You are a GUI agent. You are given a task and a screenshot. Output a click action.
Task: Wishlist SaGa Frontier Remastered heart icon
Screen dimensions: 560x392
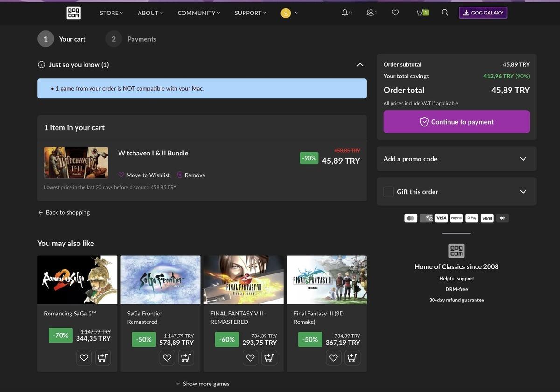(167, 357)
